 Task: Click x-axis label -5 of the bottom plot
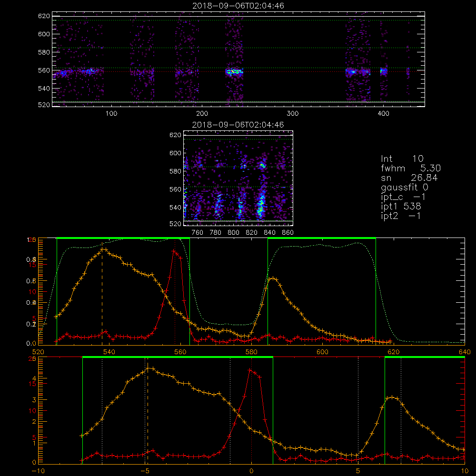click(x=145, y=471)
